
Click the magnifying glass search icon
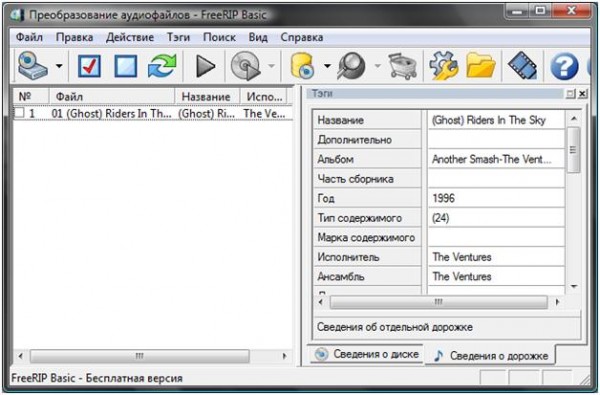point(351,66)
